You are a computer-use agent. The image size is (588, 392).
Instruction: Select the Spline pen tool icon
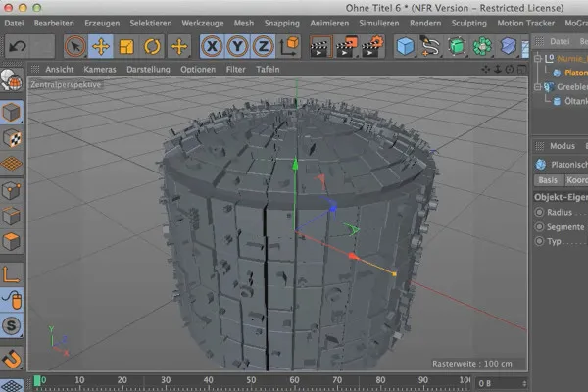click(430, 46)
